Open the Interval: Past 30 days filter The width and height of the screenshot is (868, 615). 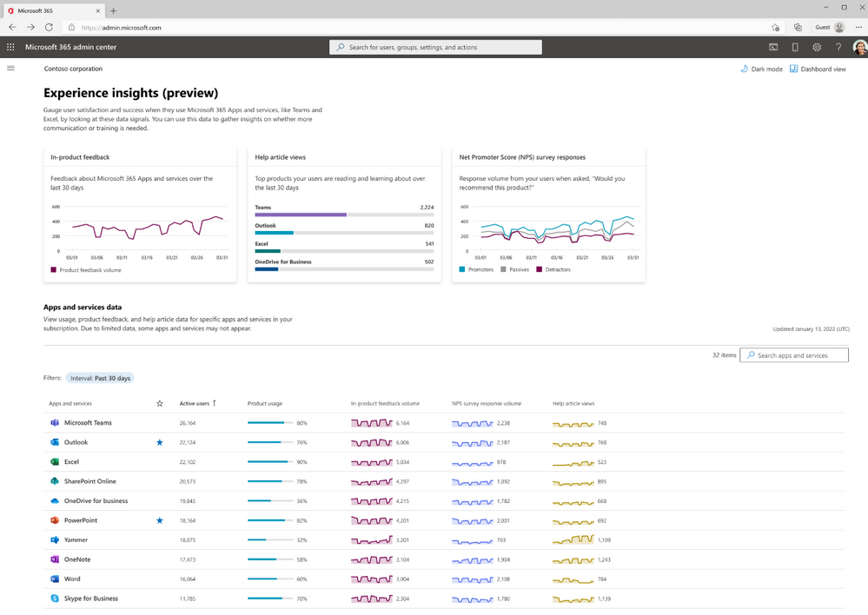pos(100,378)
